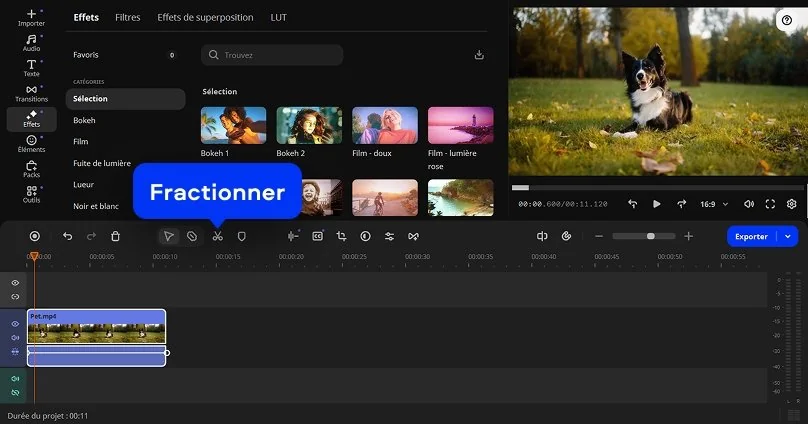Open preview settings gear icon
Image resolution: width=808 pixels, height=424 pixels.
click(791, 204)
